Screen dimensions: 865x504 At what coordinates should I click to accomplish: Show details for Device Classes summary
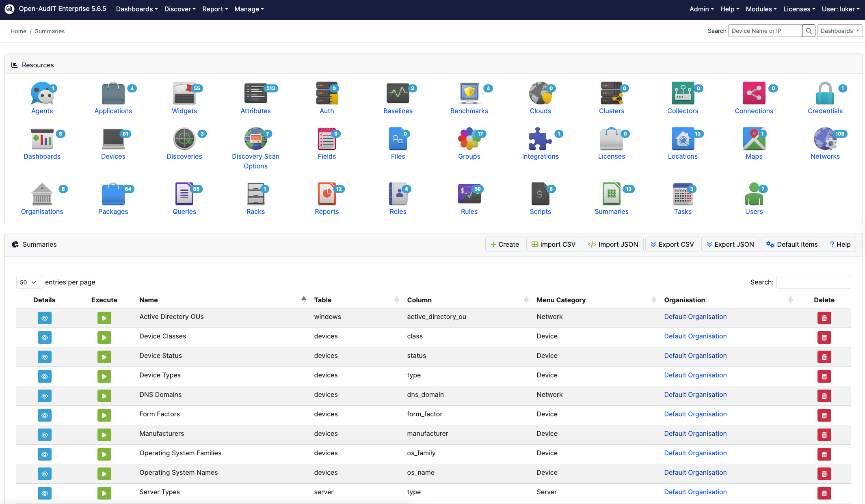coord(44,337)
